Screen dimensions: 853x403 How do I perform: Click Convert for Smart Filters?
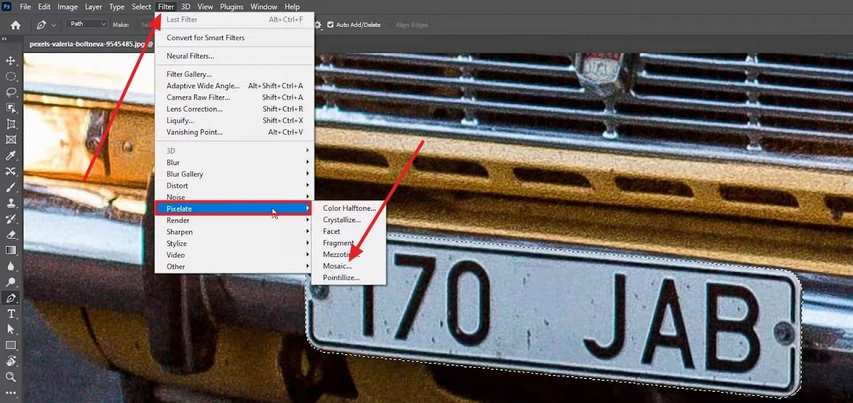[206, 38]
